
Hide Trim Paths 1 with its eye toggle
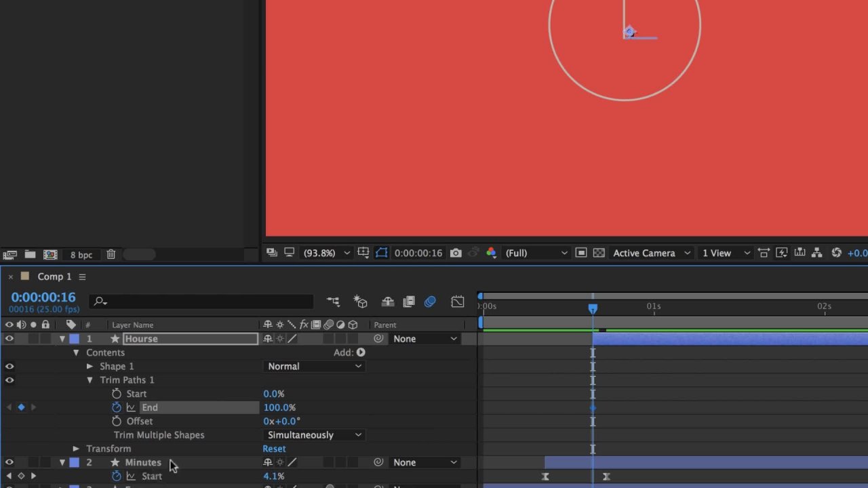coord(9,380)
